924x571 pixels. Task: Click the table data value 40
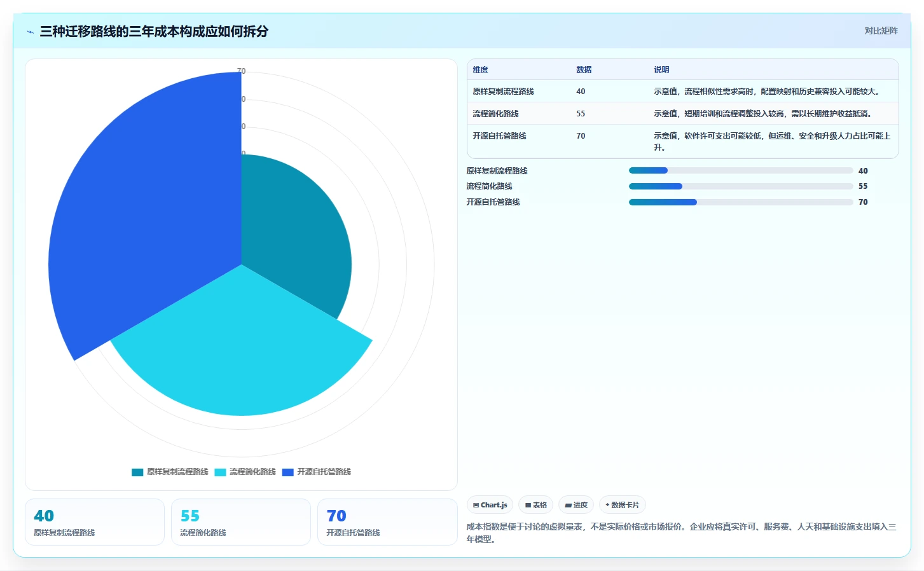[581, 92]
